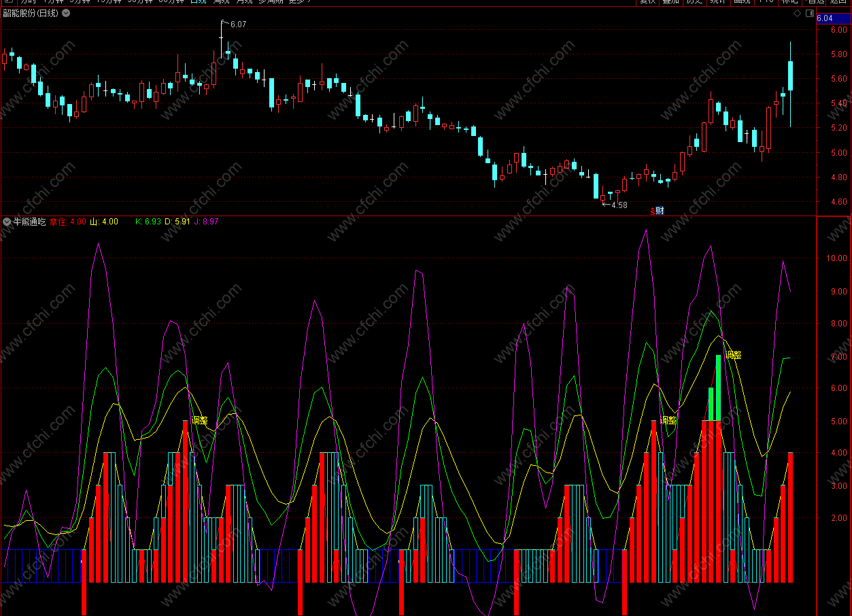The height and width of the screenshot is (616, 852).
Task: Click the panel layout icon beside the diamond
Action: pyautogui.click(x=809, y=14)
